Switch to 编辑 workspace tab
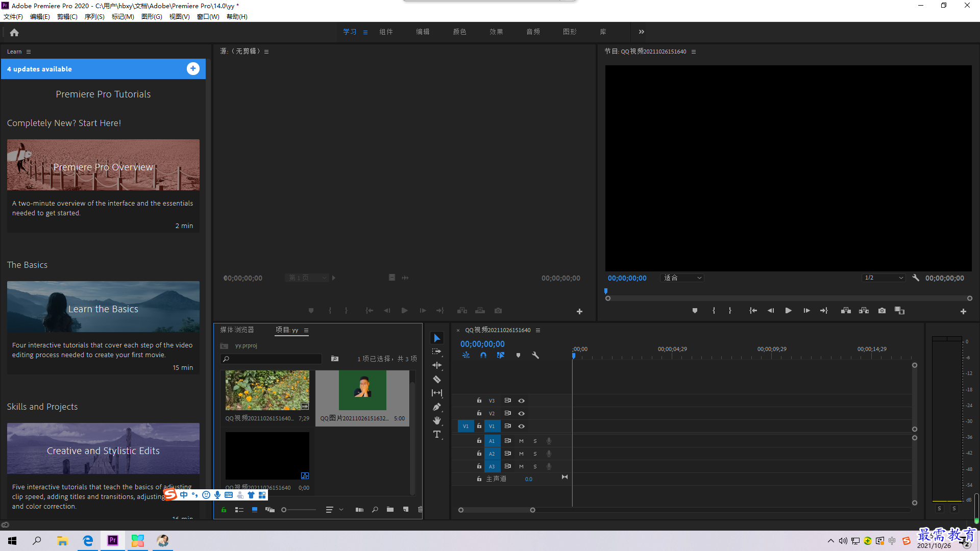Screen dimensions: 980x551 pos(423,32)
